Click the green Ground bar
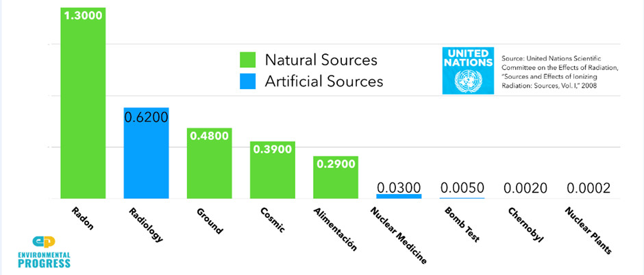The height and width of the screenshot is (275, 644). [209, 168]
